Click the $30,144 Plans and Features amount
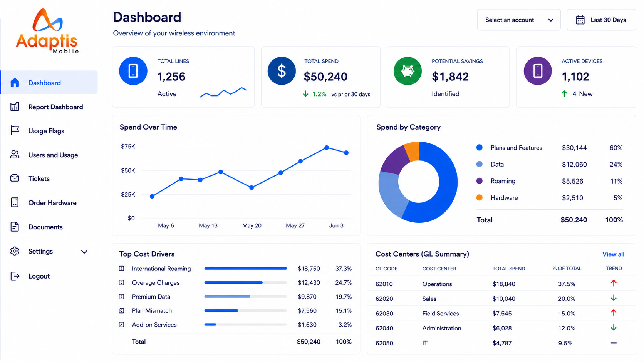This screenshot has height=362, width=644. 574,148
